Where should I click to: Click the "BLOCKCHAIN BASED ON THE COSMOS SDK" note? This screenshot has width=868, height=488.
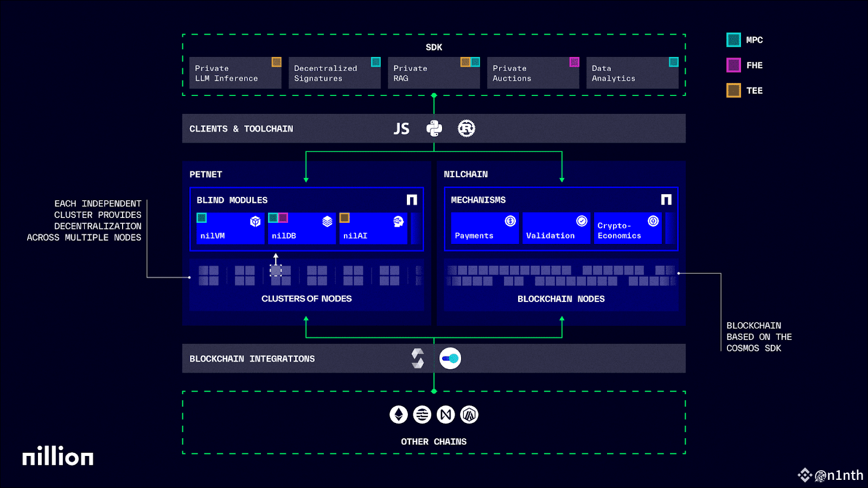pyautogui.click(x=759, y=337)
